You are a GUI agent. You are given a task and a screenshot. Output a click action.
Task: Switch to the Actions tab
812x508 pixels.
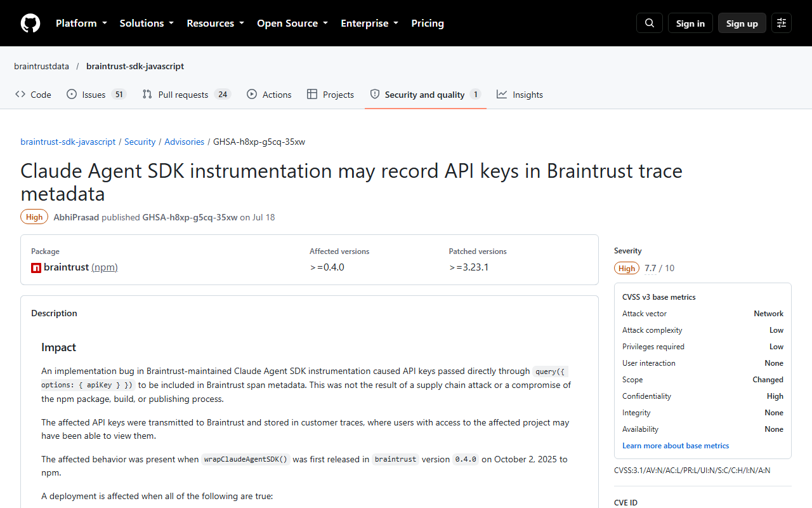click(x=269, y=94)
